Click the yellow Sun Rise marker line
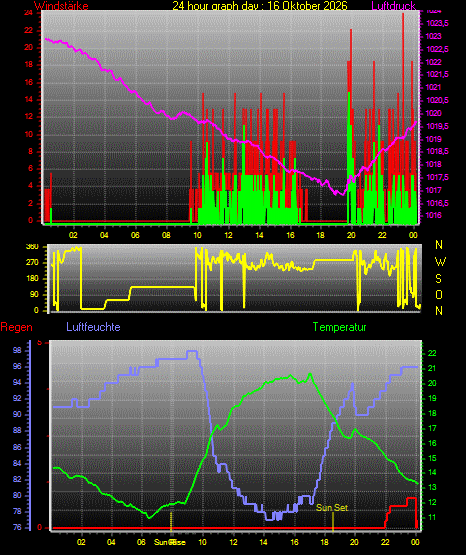466x555 pixels. pos(171,522)
